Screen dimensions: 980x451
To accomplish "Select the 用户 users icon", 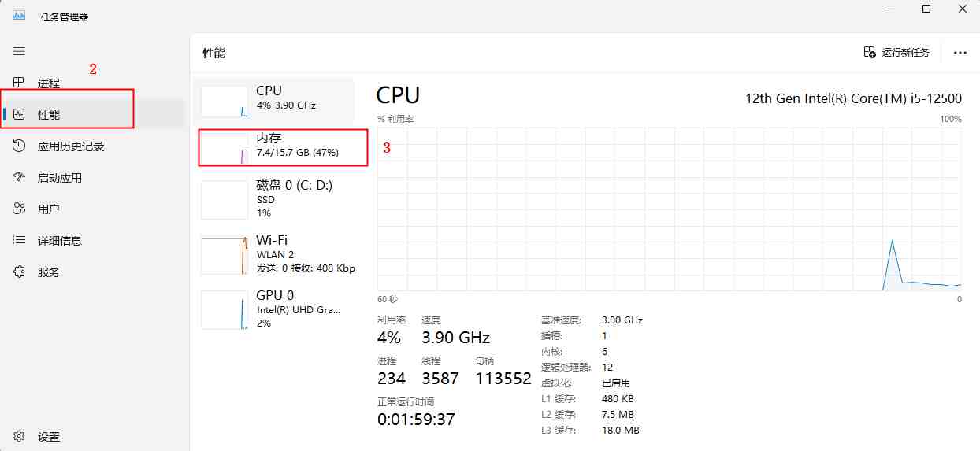I will point(20,209).
